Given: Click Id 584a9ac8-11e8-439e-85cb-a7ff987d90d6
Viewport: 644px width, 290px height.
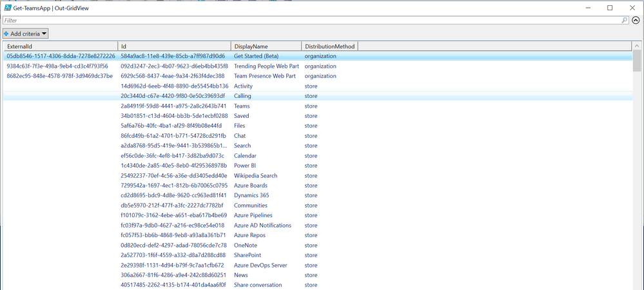Looking at the screenshot, I should pyautogui.click(x=173, y=56).
